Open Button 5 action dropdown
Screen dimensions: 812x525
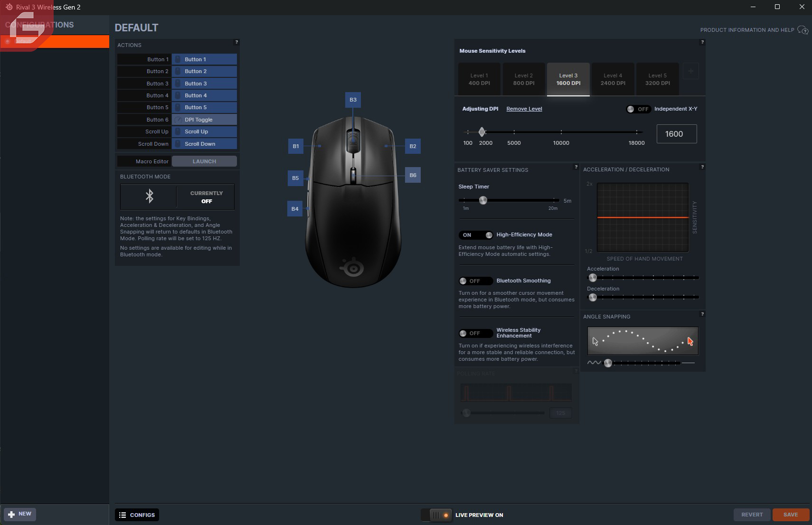(204, 107)
